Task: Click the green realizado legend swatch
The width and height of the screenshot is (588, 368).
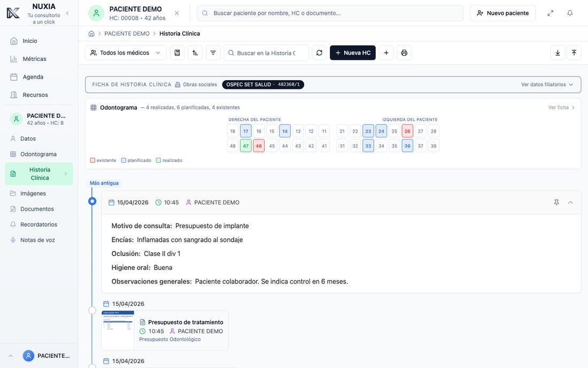Action: (x=158, y=160)
